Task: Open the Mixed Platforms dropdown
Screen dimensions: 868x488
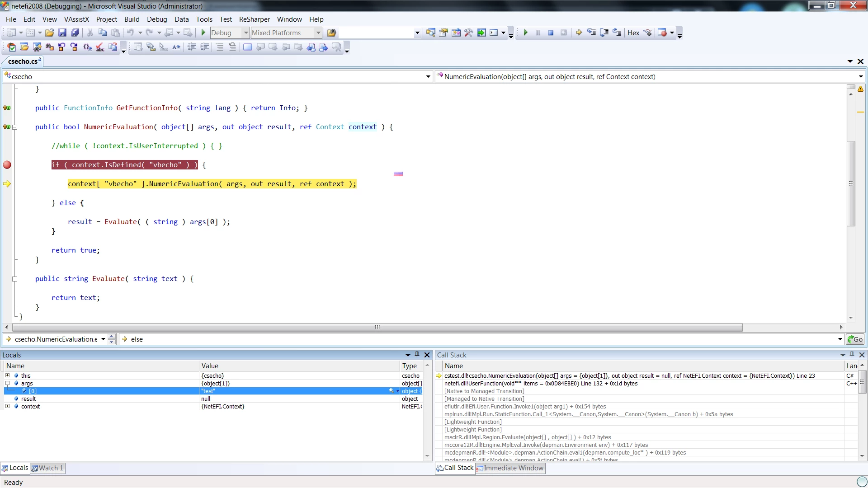Action: (318, 33)
